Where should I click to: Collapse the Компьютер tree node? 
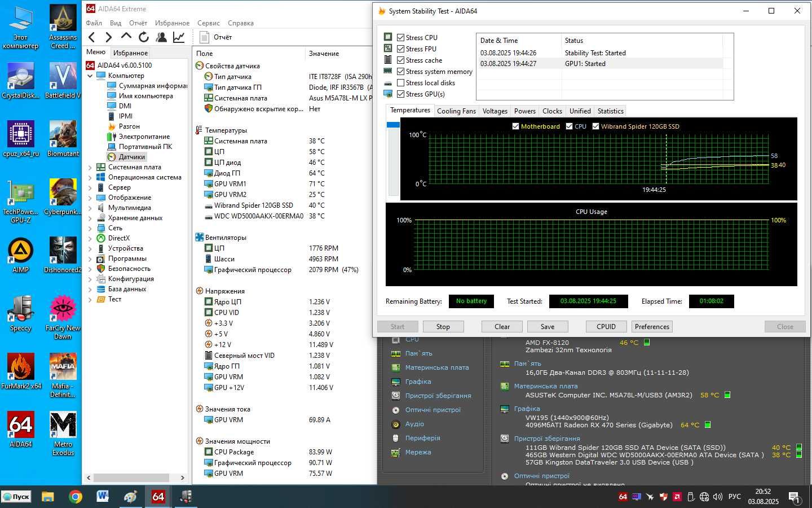click(x=90, y=76)
